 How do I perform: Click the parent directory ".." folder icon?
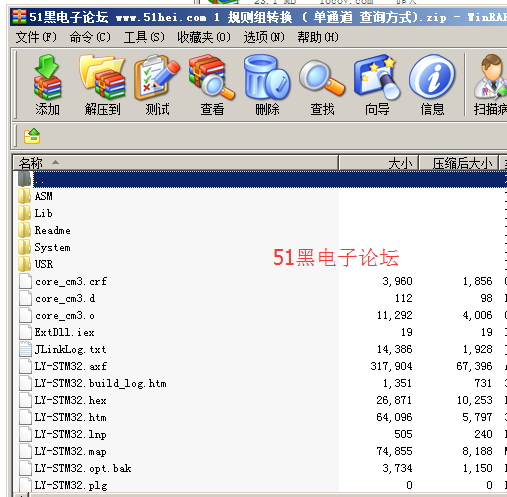click(x=25, y=179)
